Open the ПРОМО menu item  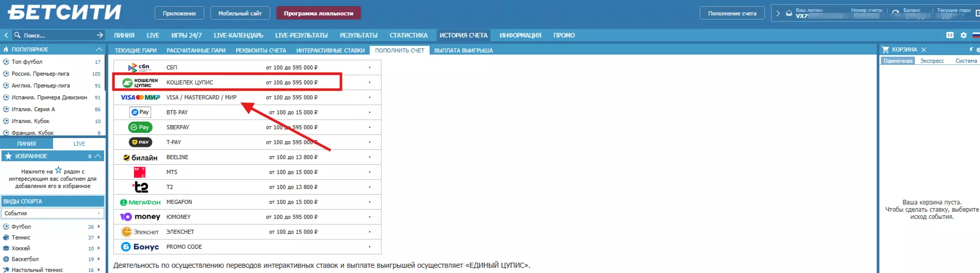tap(564, 36)
